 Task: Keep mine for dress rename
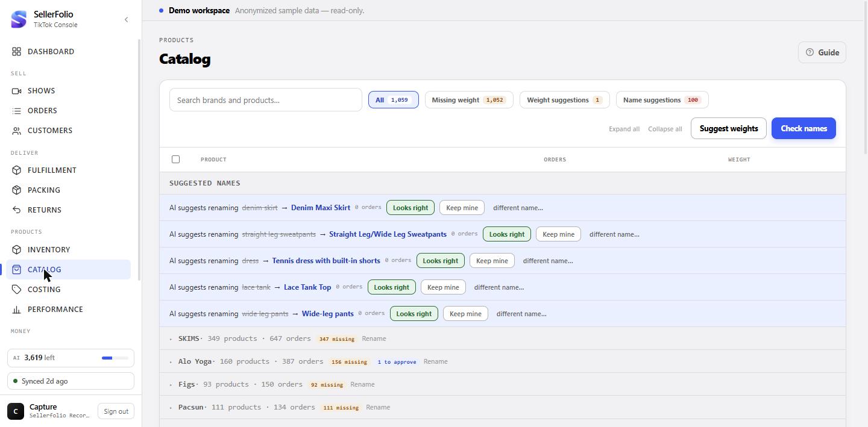pyautogui.click(x=492, y=261)
